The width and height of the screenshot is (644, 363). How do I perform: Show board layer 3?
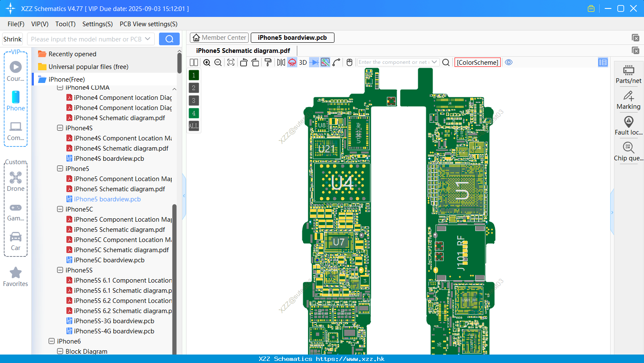194,101
